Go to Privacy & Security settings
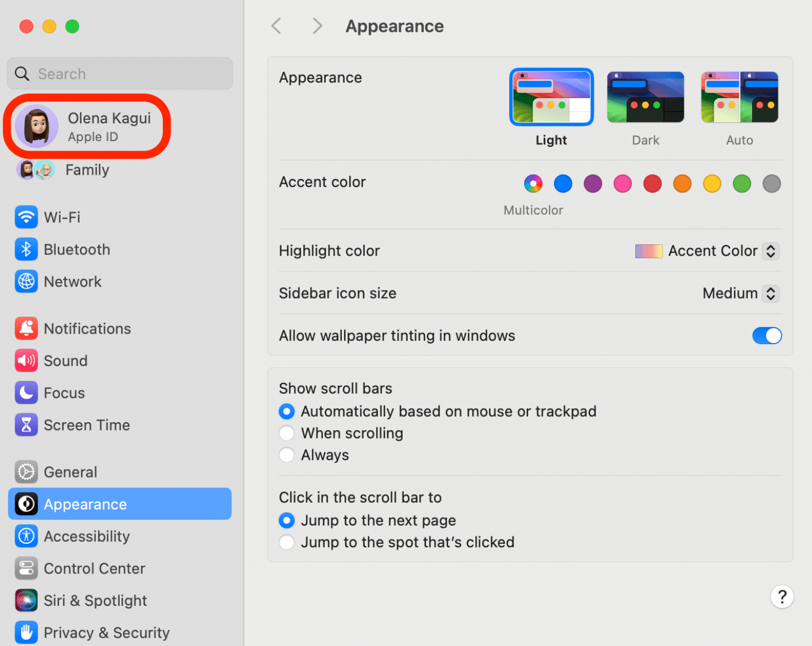Viewport: 812px width, 646px height. point(106,633)
